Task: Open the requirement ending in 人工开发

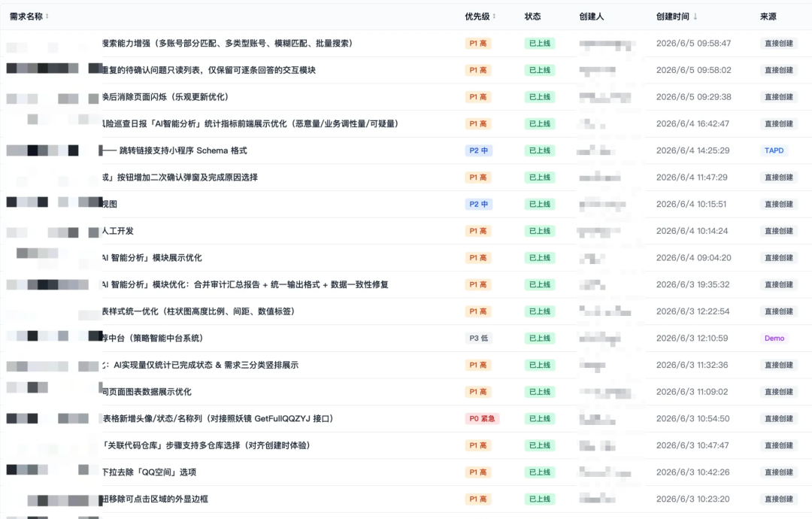Action: click(x=117, y=231)
